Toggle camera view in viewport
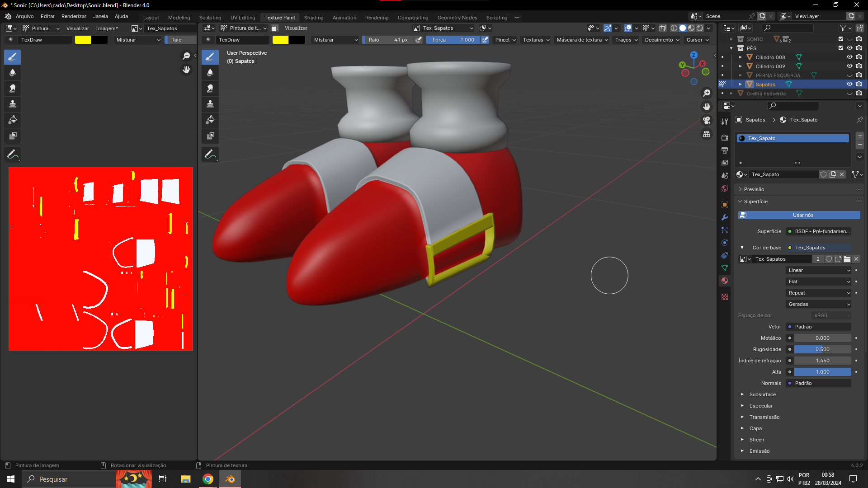The height and width of the screenshot is (488, 868). click(x=707, y=120)
